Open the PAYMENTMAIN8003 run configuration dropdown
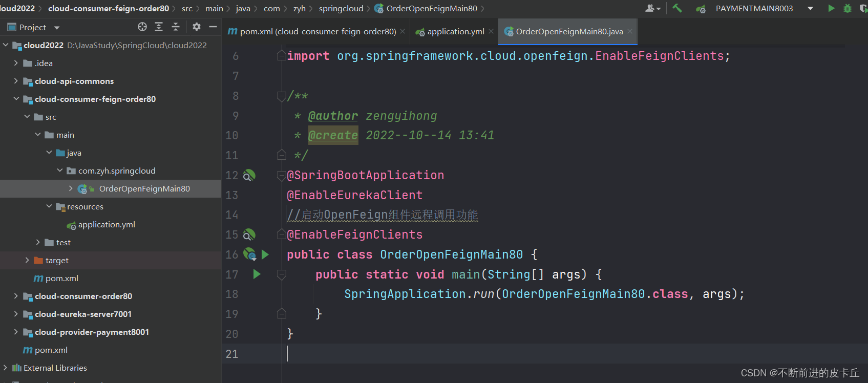The image size is (868, 383). pyautogui.click(x=810, y=8)
